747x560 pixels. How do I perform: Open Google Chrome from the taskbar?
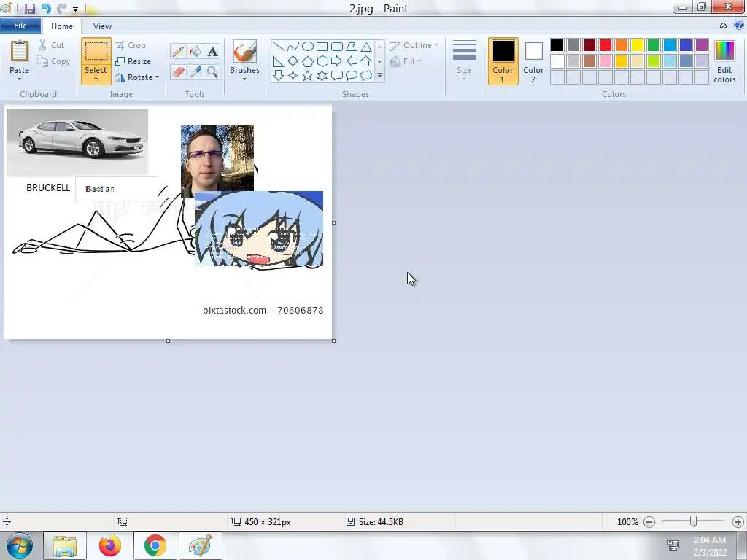point(155,545)
